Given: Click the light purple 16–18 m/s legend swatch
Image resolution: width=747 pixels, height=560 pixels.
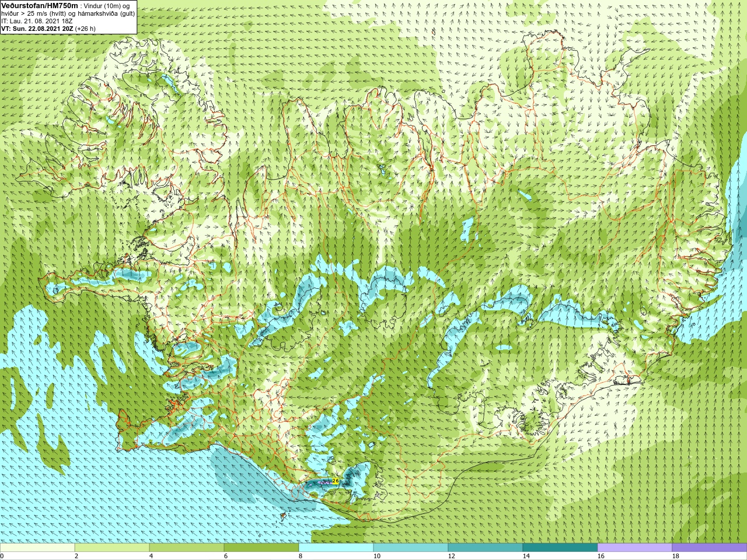Looking at the screenshot, I should click(x=635, y=548).
